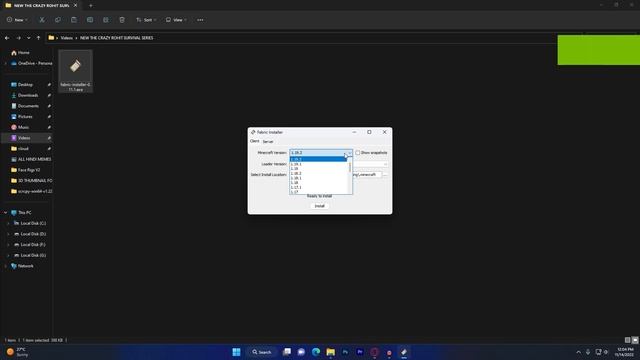Expand Local Disk (C:) in sidebar
The height and width of the screenshot is (360, 640).
click(8, 223)
